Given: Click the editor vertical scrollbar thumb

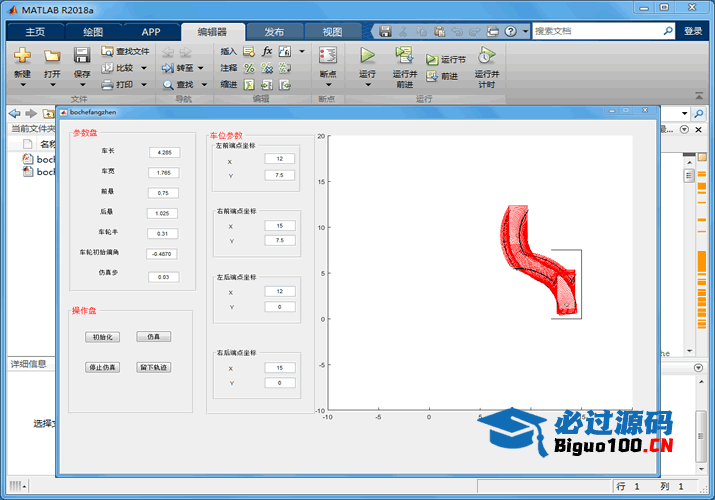Looking at the screenshot, I should [x=689, y=176].
